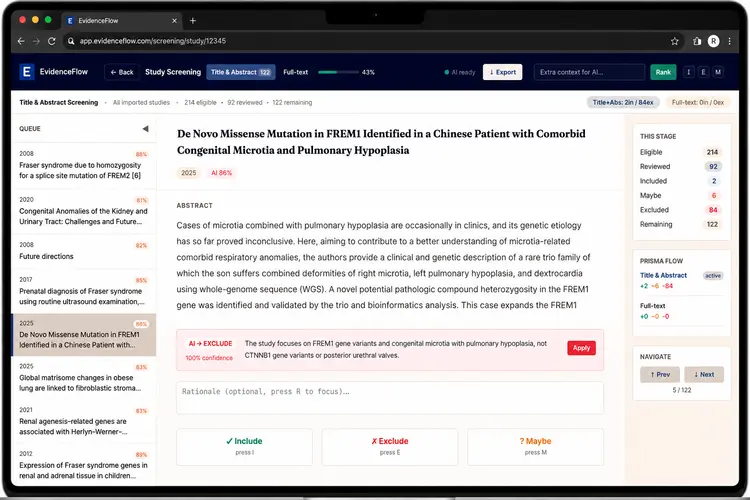This screenshot has width=750, height=500.
Task: Click the Excluded count 84
Action: point(713,210)
